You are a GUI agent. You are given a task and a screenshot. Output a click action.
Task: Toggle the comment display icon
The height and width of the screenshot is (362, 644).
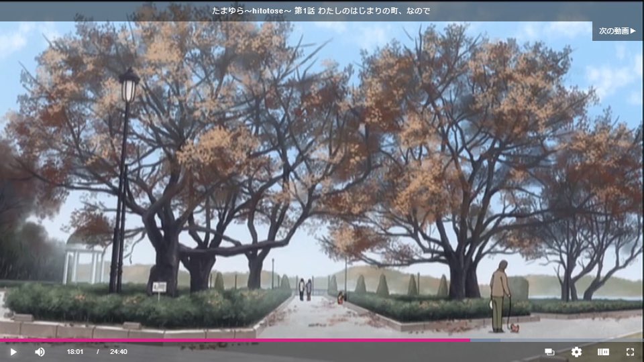(549, 352)
